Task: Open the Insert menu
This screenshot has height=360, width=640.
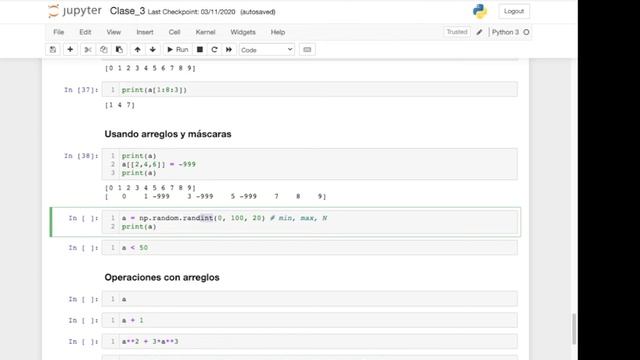Action: (x=145, y=32)
